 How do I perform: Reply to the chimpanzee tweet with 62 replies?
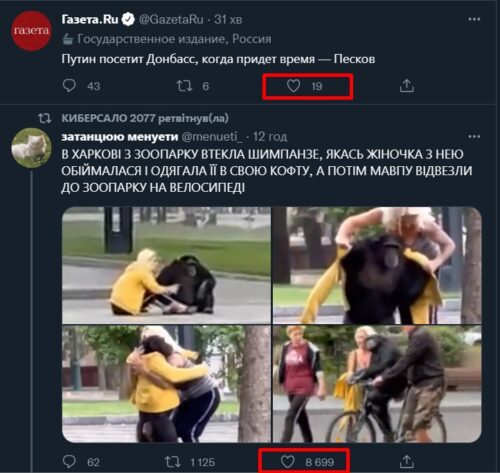click(x=69, y=462)
